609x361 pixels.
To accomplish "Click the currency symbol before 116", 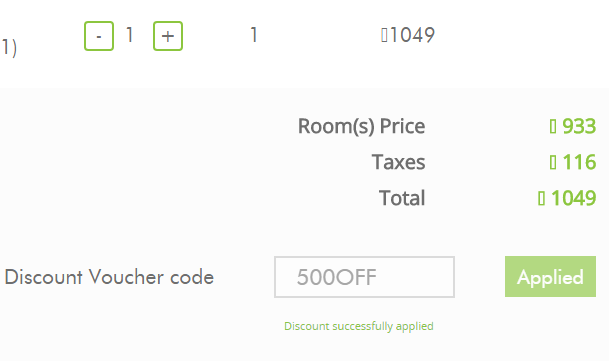I will [553, 162].
